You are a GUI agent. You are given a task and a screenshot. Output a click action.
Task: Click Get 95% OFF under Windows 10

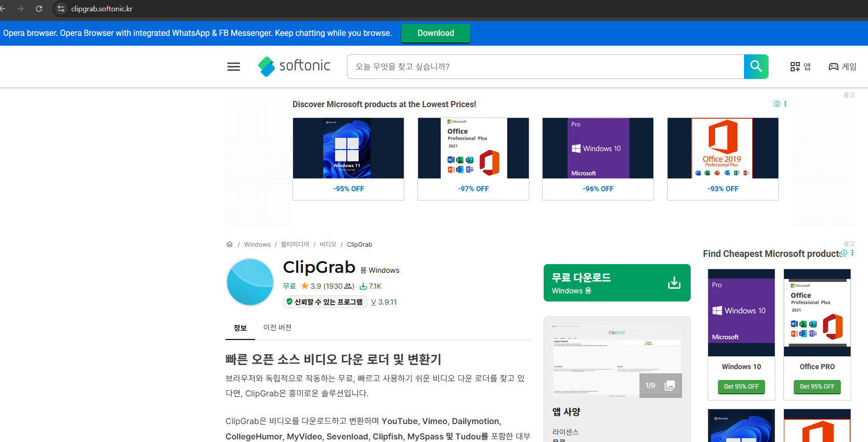pos(741,387)
